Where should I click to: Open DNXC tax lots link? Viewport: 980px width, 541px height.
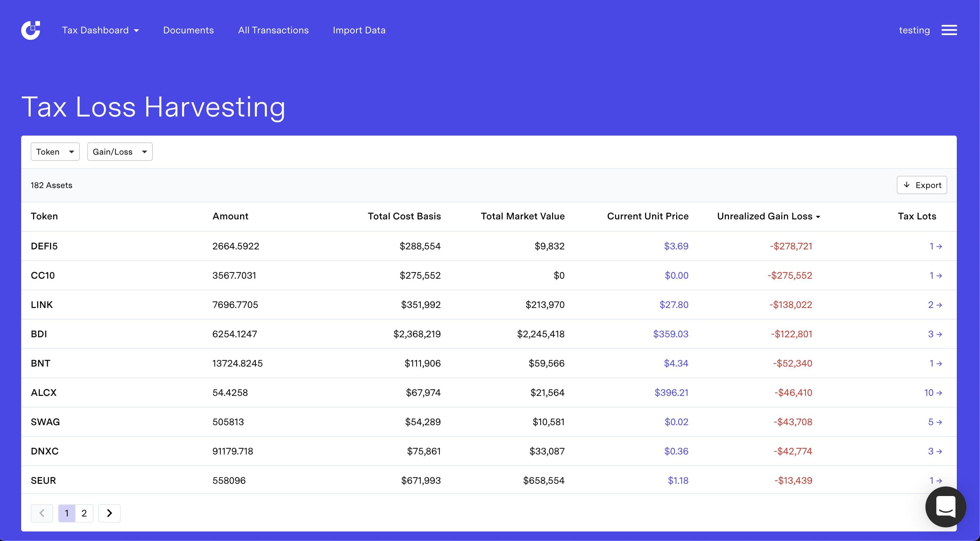coord(935,451)
